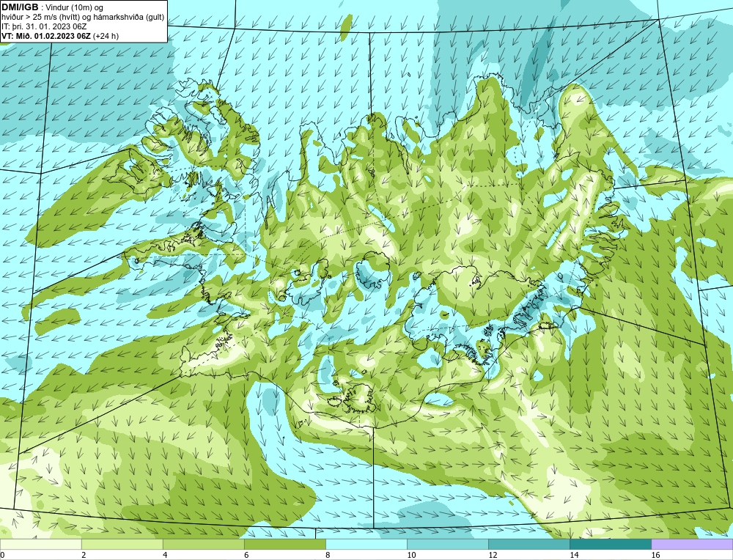Click the legend scale label '4'
Viewport: 733px width, 560px height.
pos(165,555)
